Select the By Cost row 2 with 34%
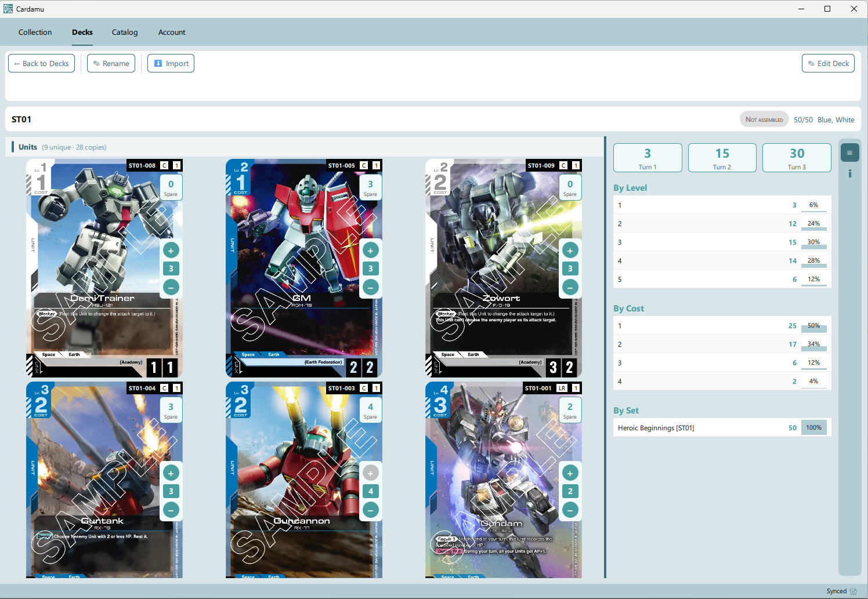Viewport: 868px width, 599px height. (722, 344)
